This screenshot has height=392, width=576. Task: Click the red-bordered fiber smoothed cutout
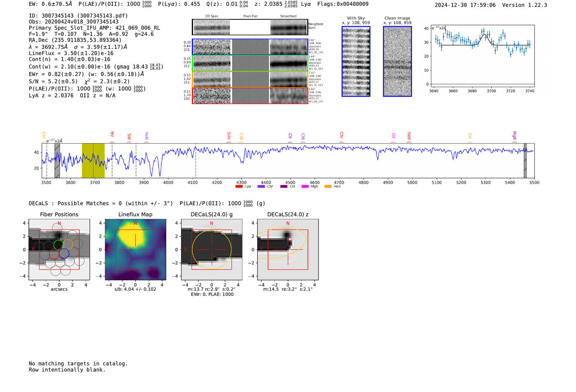[x=288, y=96]
